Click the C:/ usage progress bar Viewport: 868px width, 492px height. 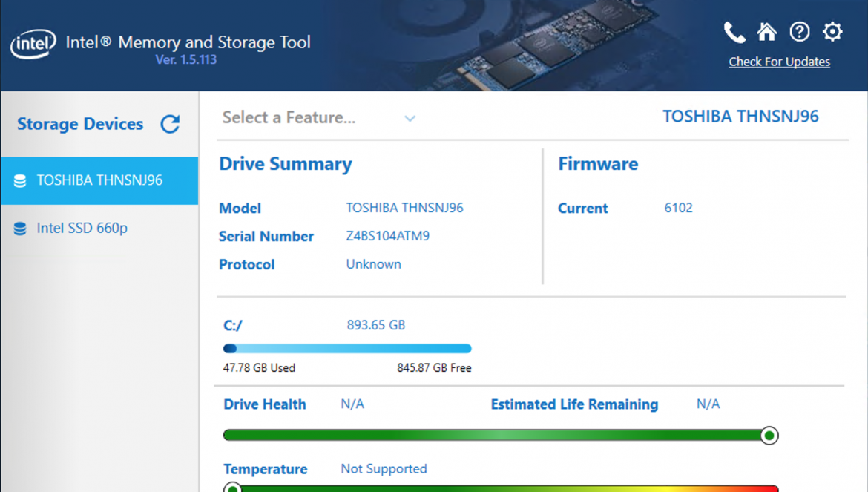(x=347, y=348)
